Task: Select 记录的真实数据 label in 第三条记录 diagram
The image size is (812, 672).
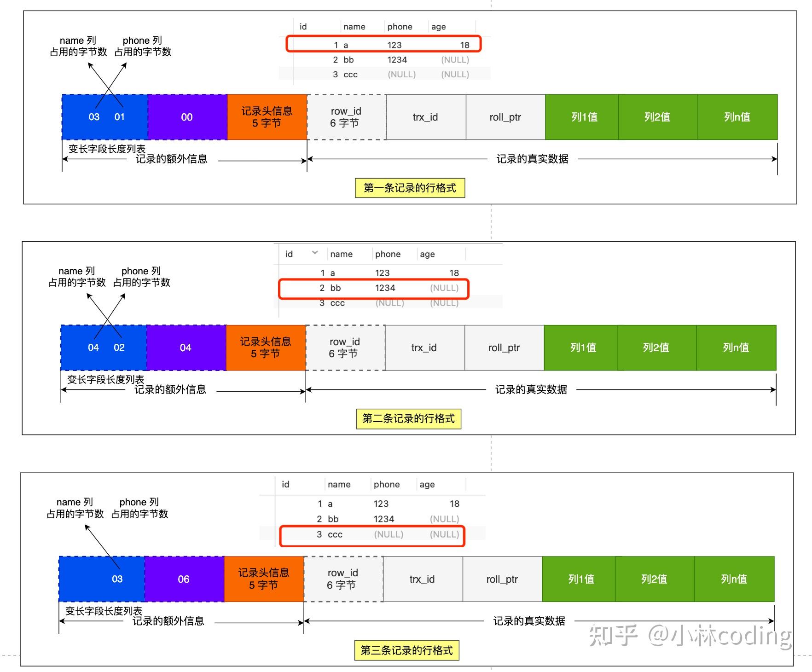Action: (529, 621)
